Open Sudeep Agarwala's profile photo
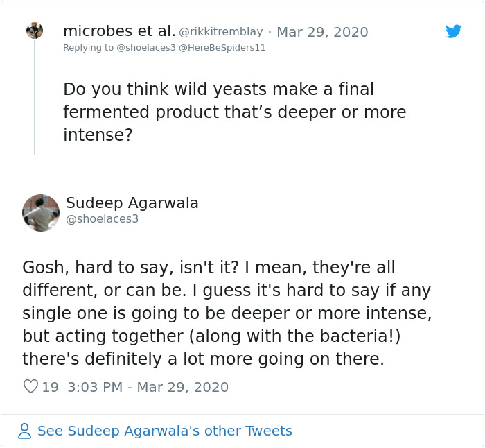Image resolution: width=485 pixels, height=448 pixels. 41,213
